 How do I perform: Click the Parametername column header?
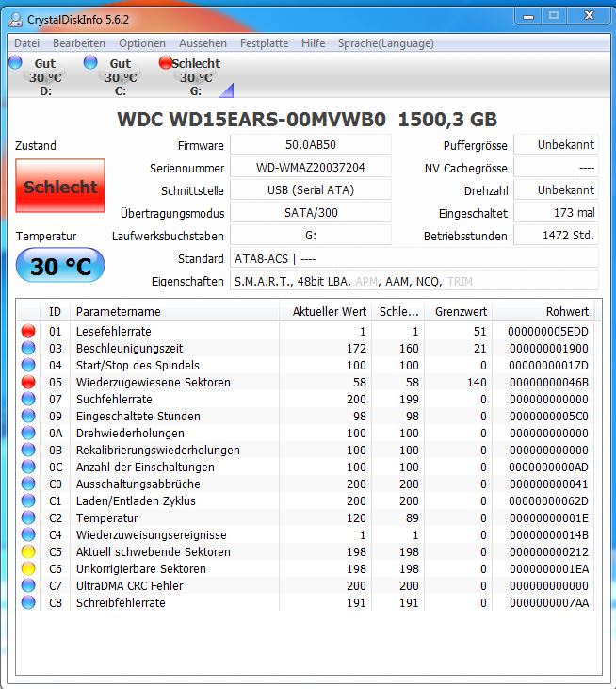(x=174, y=311)
